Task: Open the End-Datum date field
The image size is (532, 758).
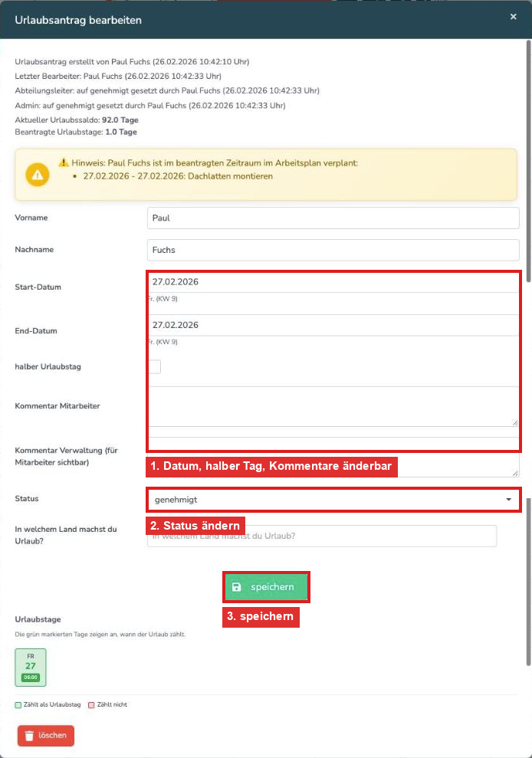Action: click(333, 325)
